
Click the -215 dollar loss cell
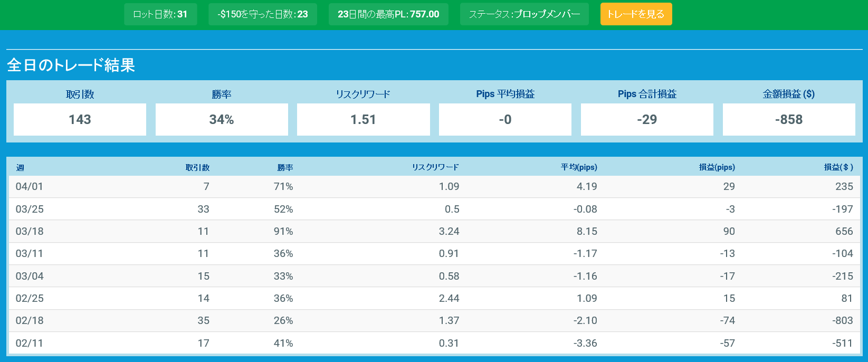pos(843,276)
